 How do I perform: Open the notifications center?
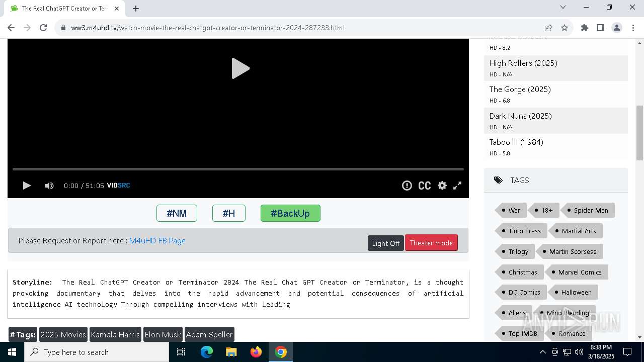627,352
